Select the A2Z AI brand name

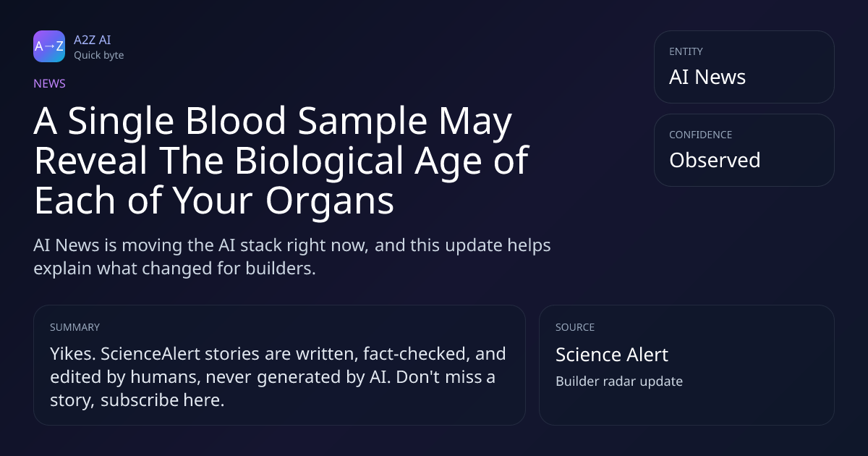[x=93, y=40]
